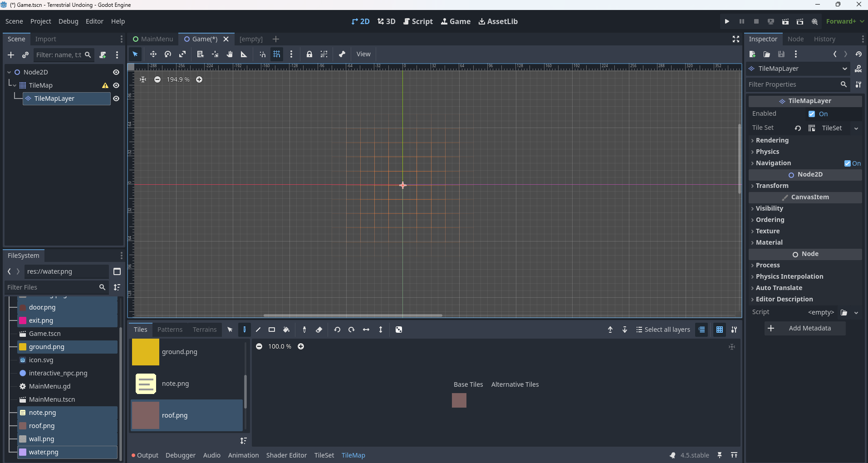868x463 pixels.
Task: Select the TileMap paint pencil tool
Action: (x=245, y=330)
